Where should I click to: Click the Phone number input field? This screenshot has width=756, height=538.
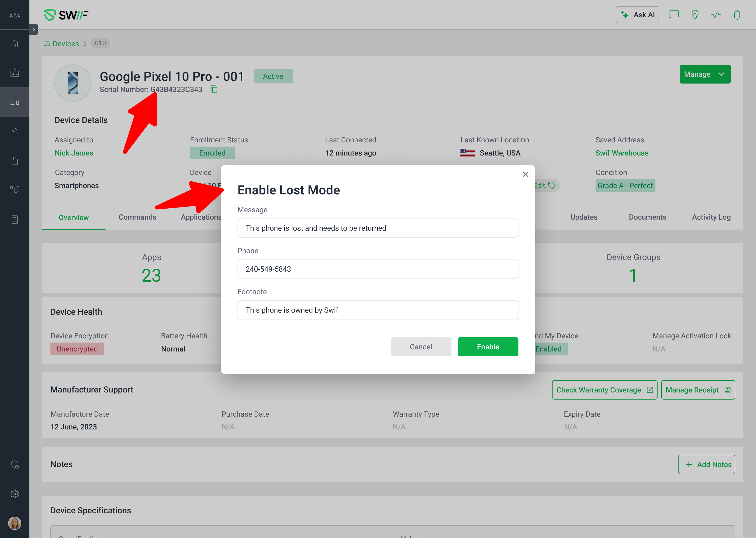tap(378, 269)
